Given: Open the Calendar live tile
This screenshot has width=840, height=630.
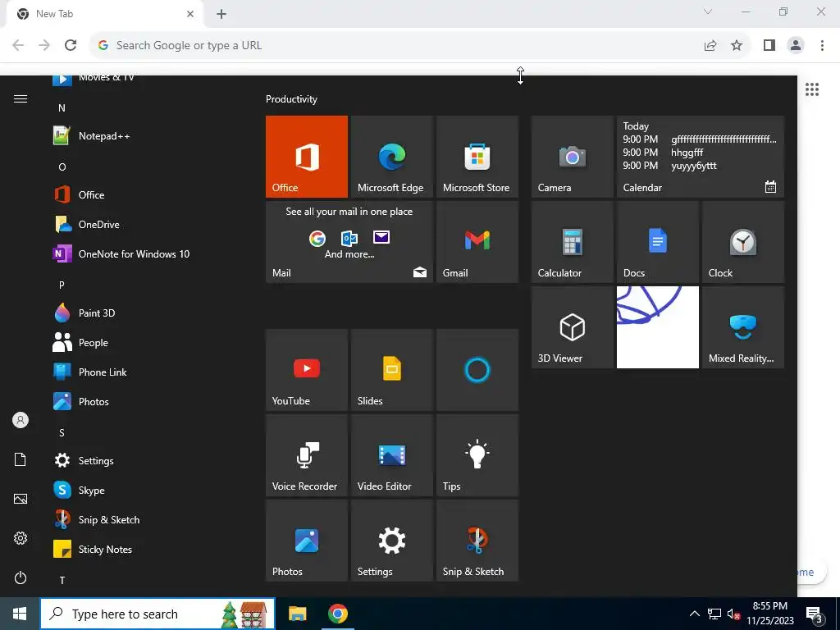Looking at the screenshot, I should click(x=701, y=157).
